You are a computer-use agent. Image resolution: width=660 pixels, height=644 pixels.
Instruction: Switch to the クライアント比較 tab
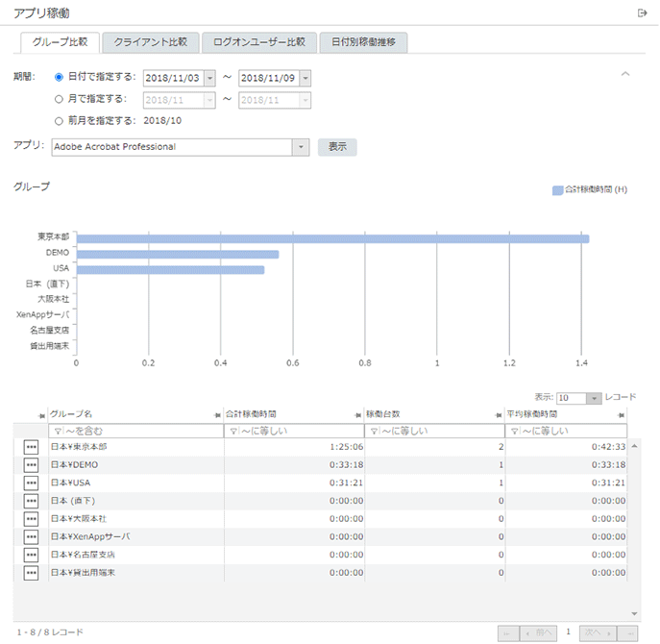click(x=150, y=42)
